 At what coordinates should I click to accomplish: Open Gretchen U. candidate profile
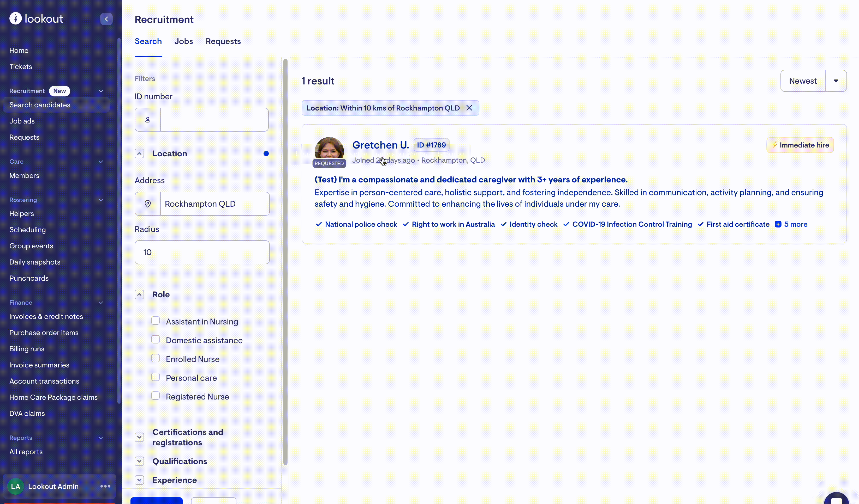coord(380,145)
